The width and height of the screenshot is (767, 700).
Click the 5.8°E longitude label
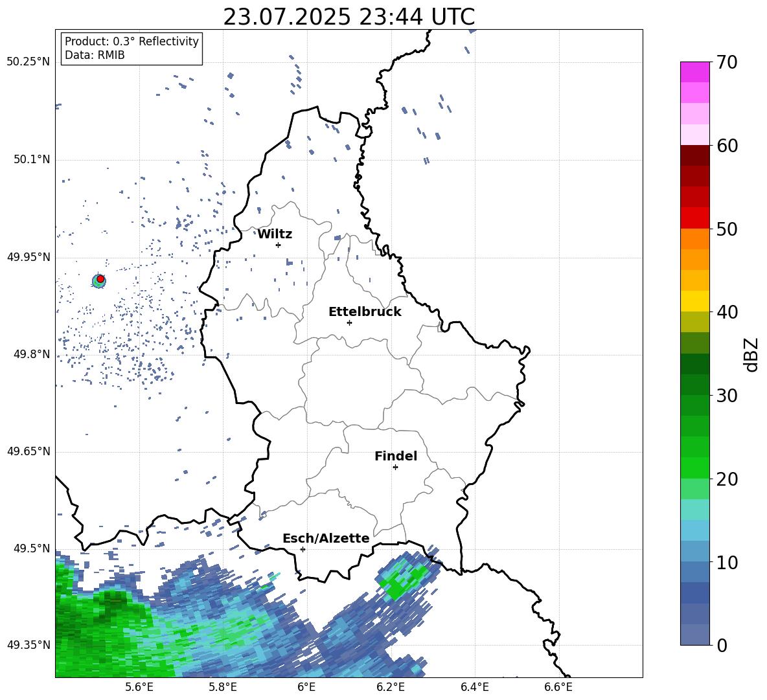point(223,687)
